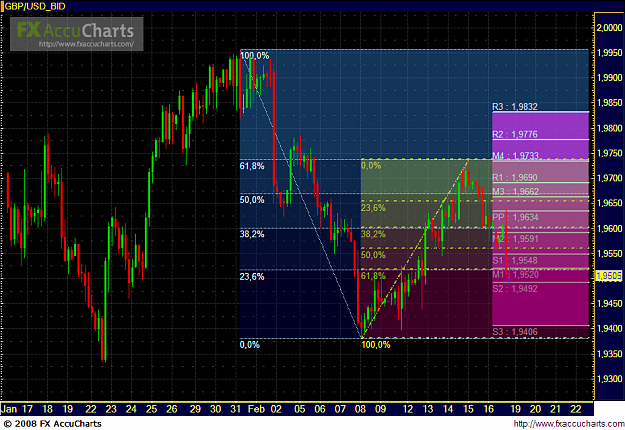The height and width of the screenshot is (430, 625).
Task: Select the PP : 1,9634 pivot point label
Action: click(x=515, y=217)
